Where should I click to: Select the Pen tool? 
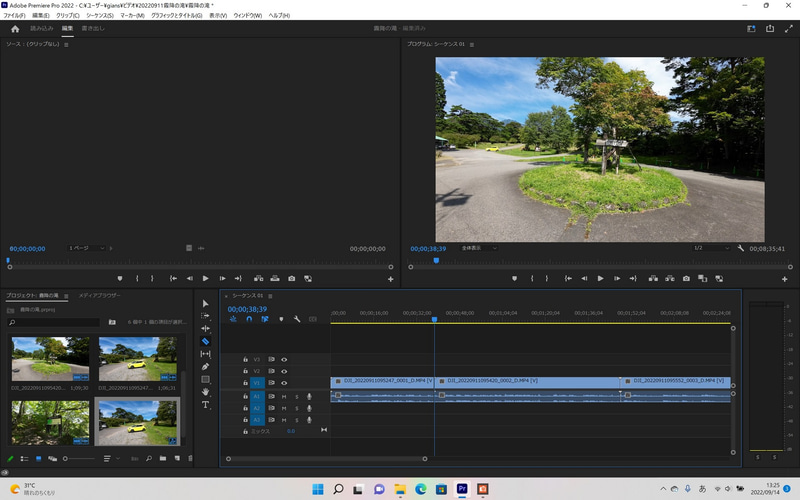[x=205, y=367]
